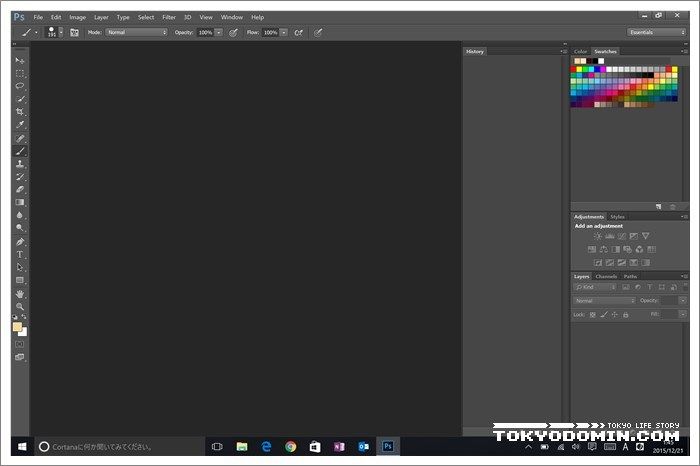Open the brush Opacity slider arrow
This screenshot has height=466, width=700.
(x=219, y=33)
